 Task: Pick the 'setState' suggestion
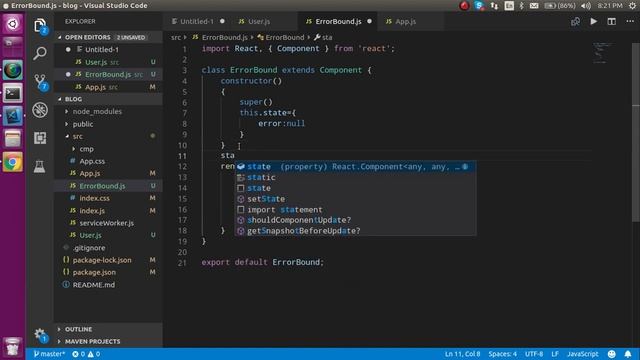tap(355, 199)
